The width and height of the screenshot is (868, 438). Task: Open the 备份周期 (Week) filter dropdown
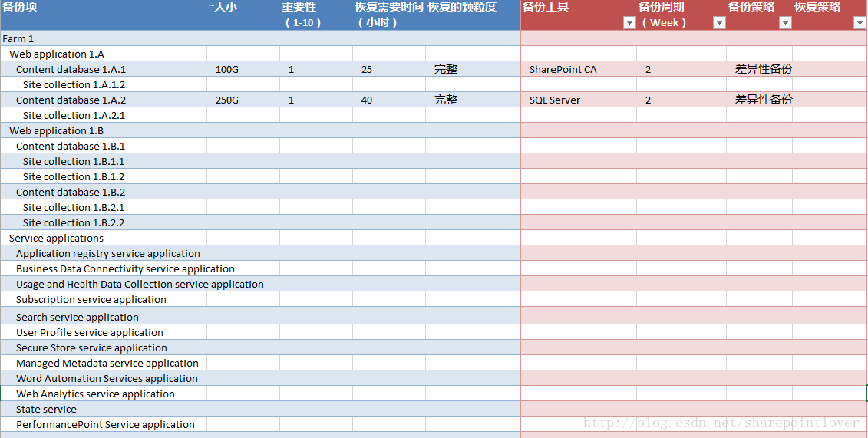(x=719, y=23)
